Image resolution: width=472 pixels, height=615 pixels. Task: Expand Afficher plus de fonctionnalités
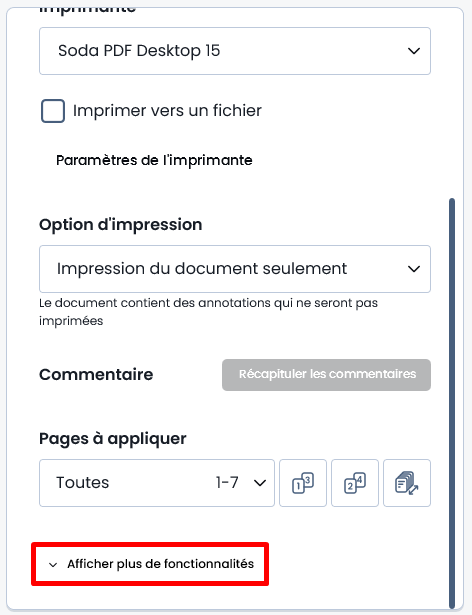(x=150, y=564)
